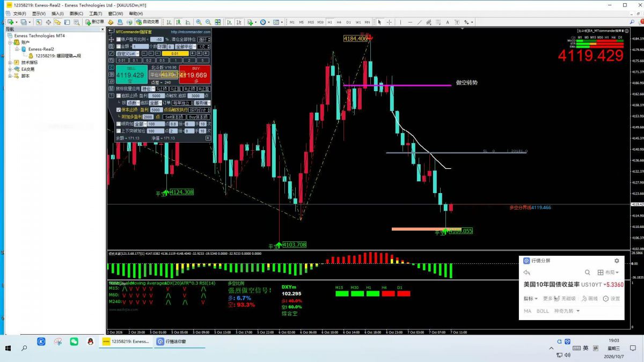The height and width of the screenshot is (362, 644).
Task: Open the 文件(F) menu
Action: pyautogui.click(x=19, y=13)
